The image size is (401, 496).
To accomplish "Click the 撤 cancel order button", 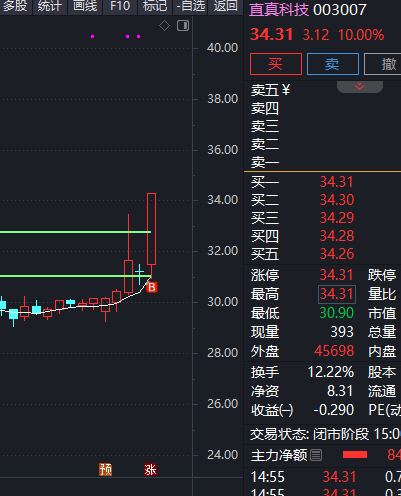I will tap(383, 64).
